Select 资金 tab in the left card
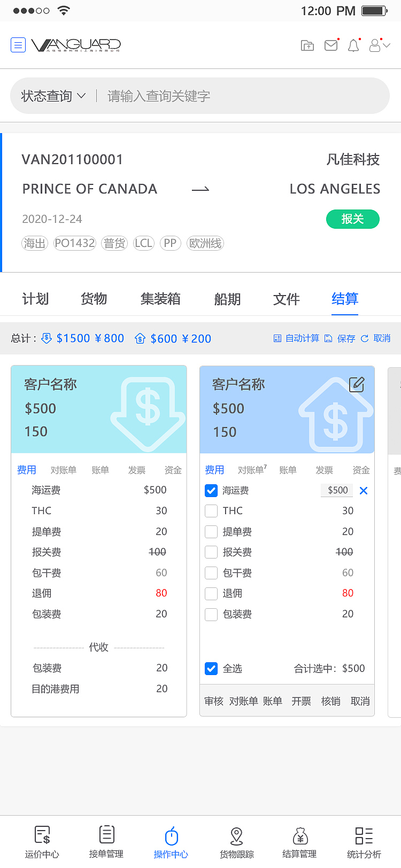 pos(173,470)
